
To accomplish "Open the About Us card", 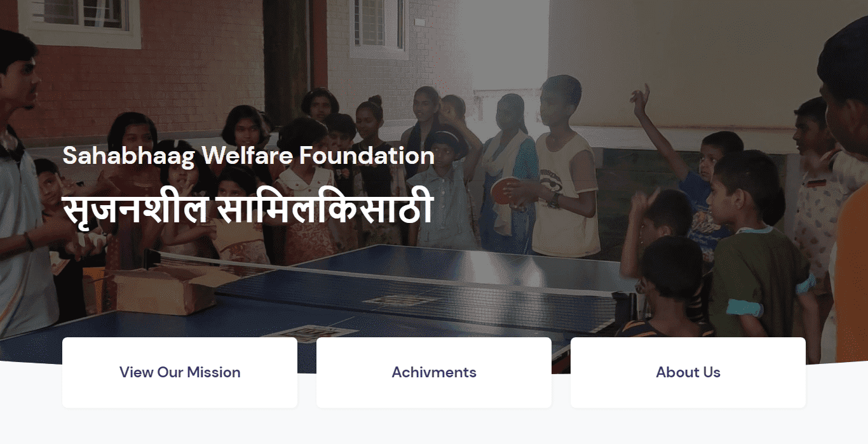I will [x=688, y=372].
